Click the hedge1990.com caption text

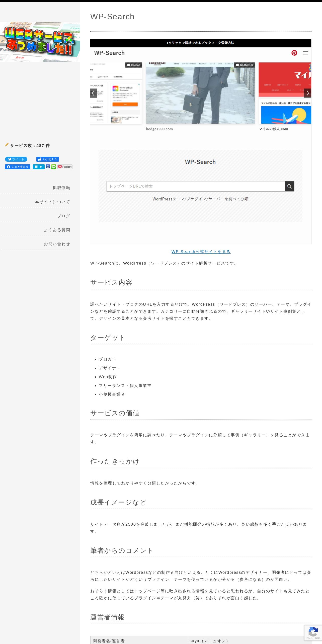(159, 129)
